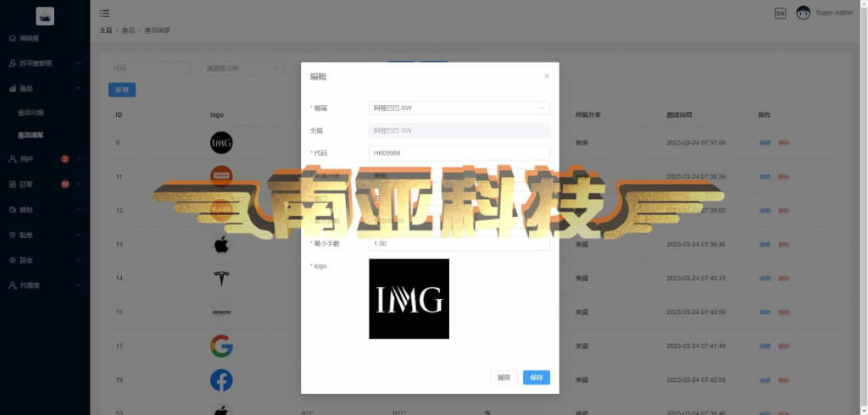Expand the 代理商 sidebar submenu arrow
The height and width of the screenshot is (415, 868).
(x=79, y=285)
